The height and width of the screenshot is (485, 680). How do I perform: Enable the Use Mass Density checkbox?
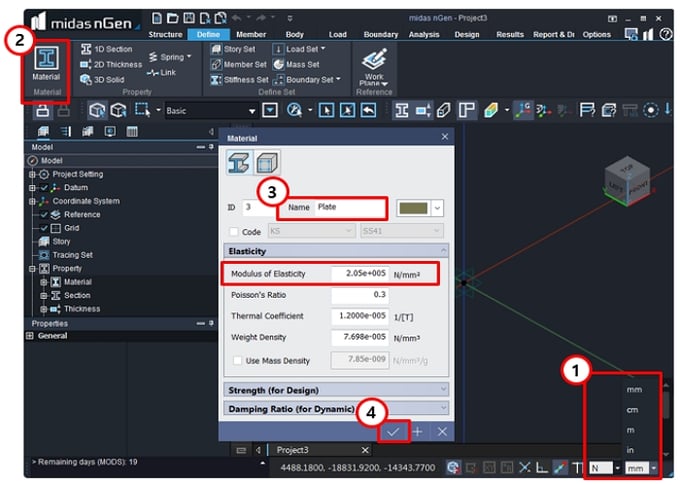(237, 360)
